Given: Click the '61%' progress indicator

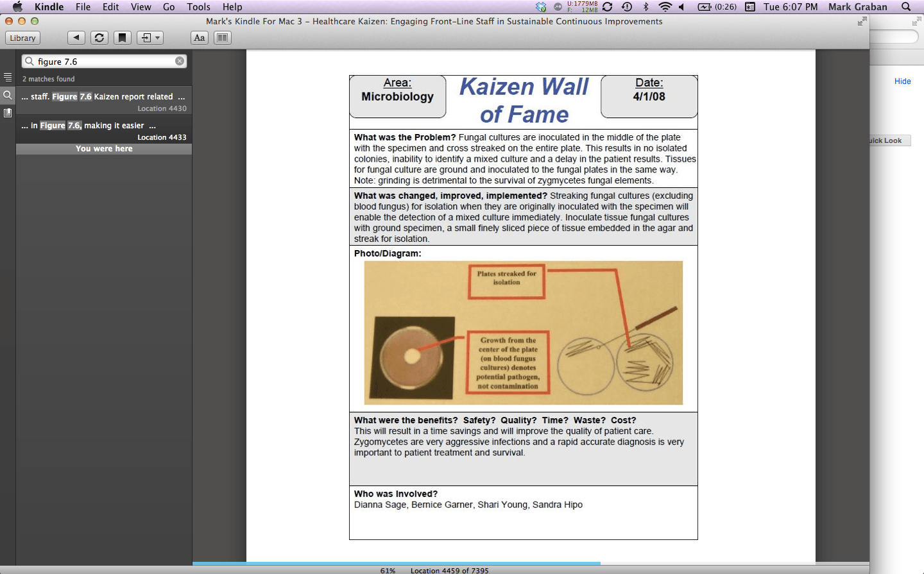Looking at the screenshot, I should pyautogui.click(x=388, y=570).
